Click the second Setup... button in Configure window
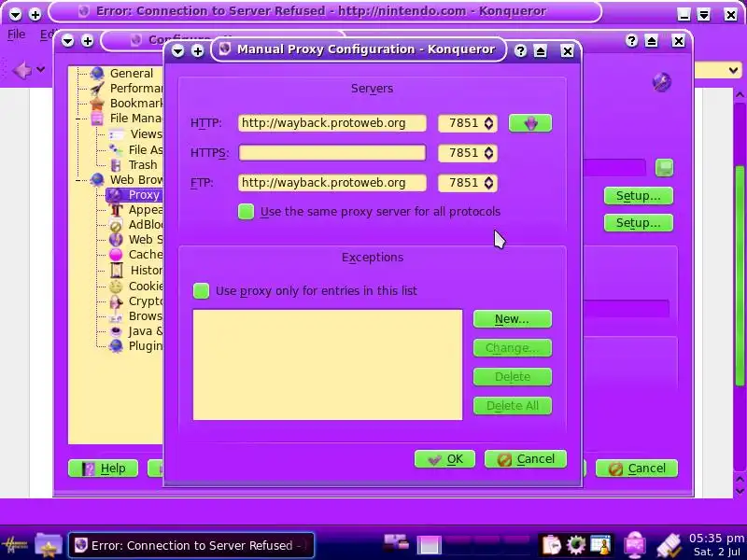The image size is (747, 560). (x=639, y=223)
